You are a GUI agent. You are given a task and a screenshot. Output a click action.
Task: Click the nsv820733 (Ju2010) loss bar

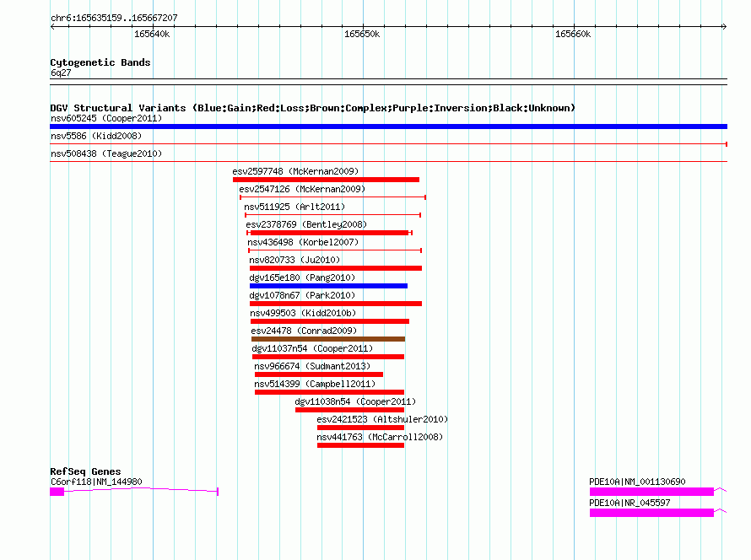(335, 268)
